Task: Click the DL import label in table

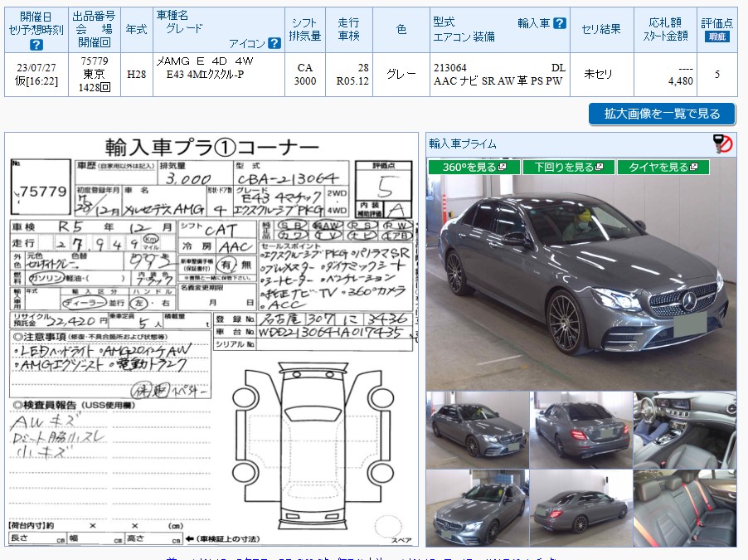Action: [558, 68]
